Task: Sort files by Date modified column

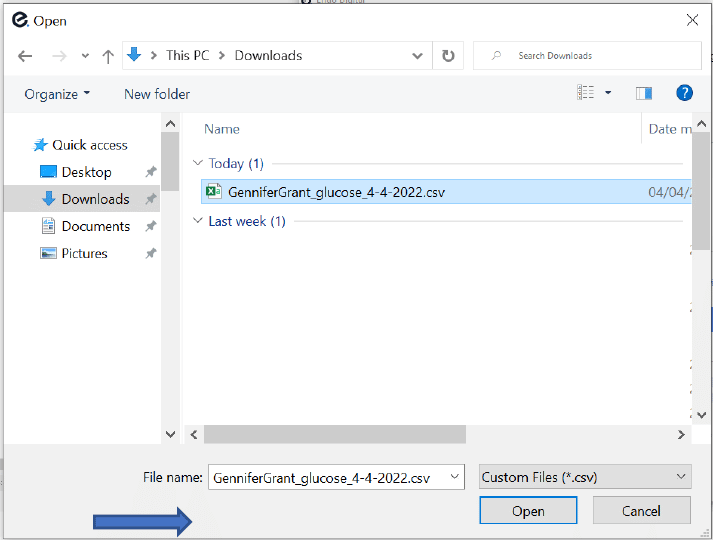Action: pos(670,129)
